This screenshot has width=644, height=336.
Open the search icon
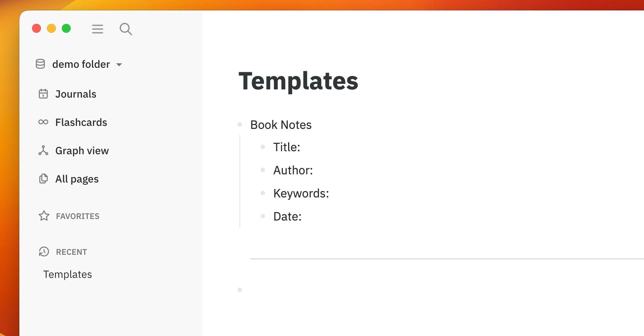pyautogui.click(x=126, y=29)
